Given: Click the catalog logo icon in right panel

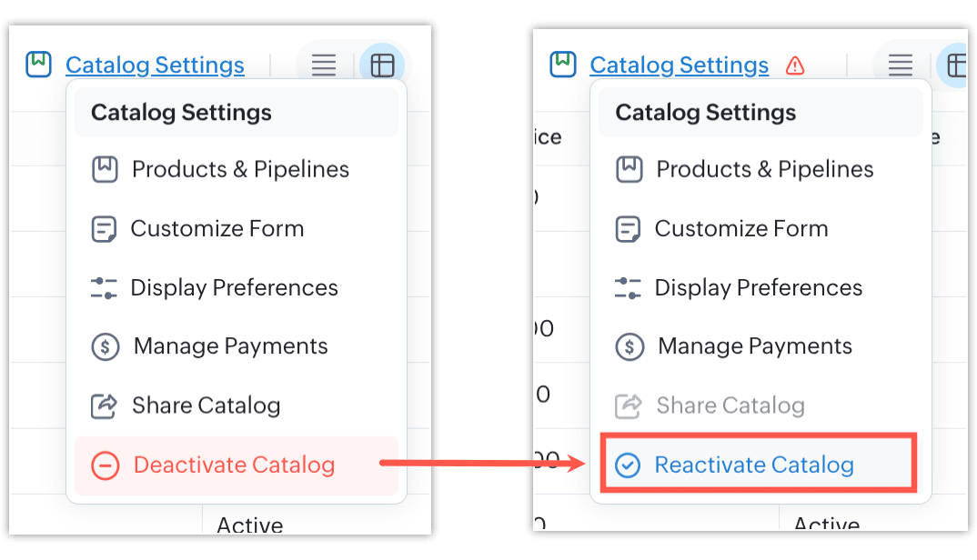Looking at the screenshot, I should coord(562,65).
